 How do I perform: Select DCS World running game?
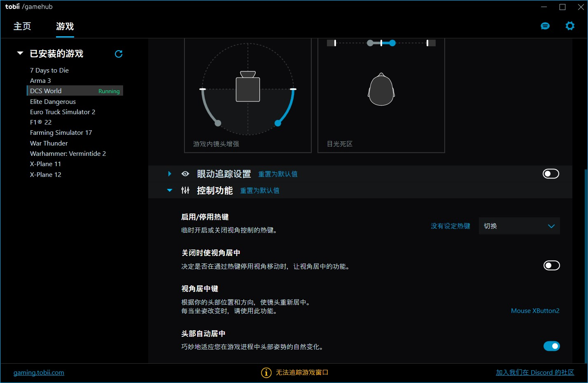click(75, 91)
